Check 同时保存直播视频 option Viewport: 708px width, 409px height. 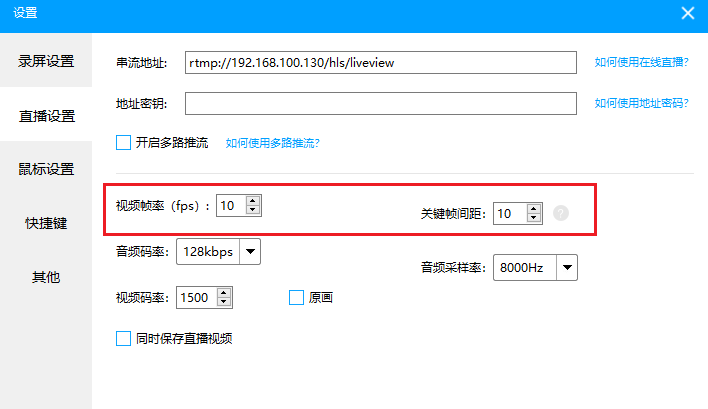pos(124,338)
